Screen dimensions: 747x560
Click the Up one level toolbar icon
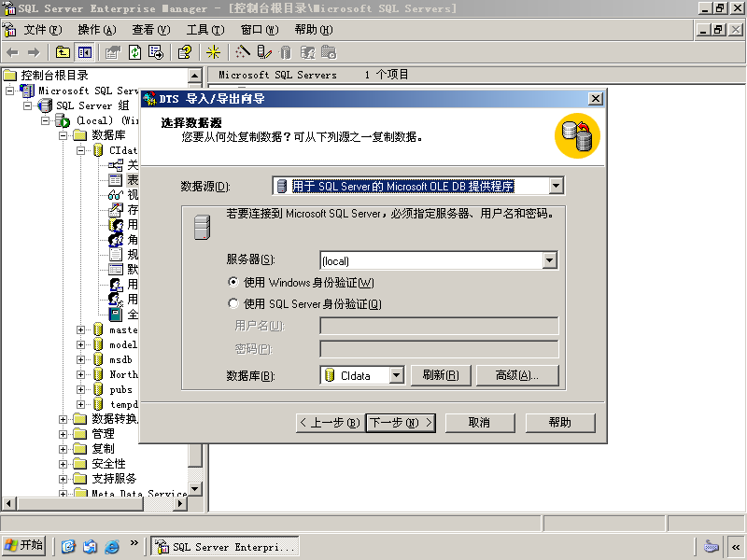coord(63,52)
